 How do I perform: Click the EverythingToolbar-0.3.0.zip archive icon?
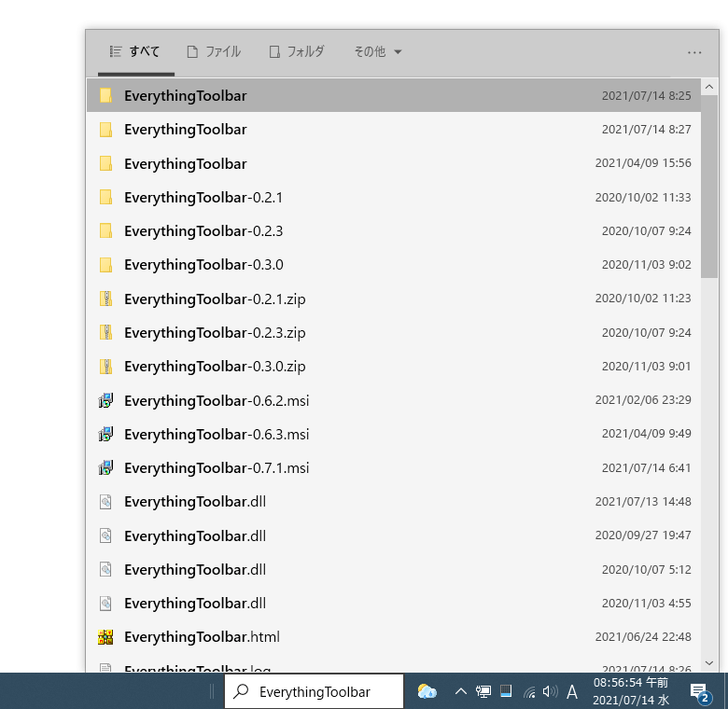(105, 366)
